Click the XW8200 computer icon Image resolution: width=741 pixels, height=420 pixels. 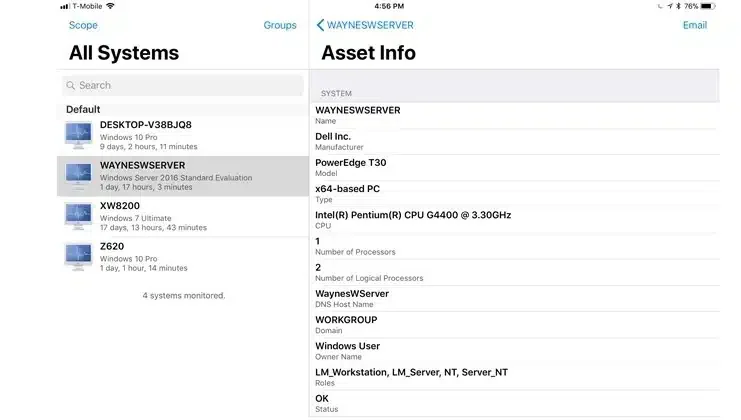pyautogui.click(x=78, y=217)
